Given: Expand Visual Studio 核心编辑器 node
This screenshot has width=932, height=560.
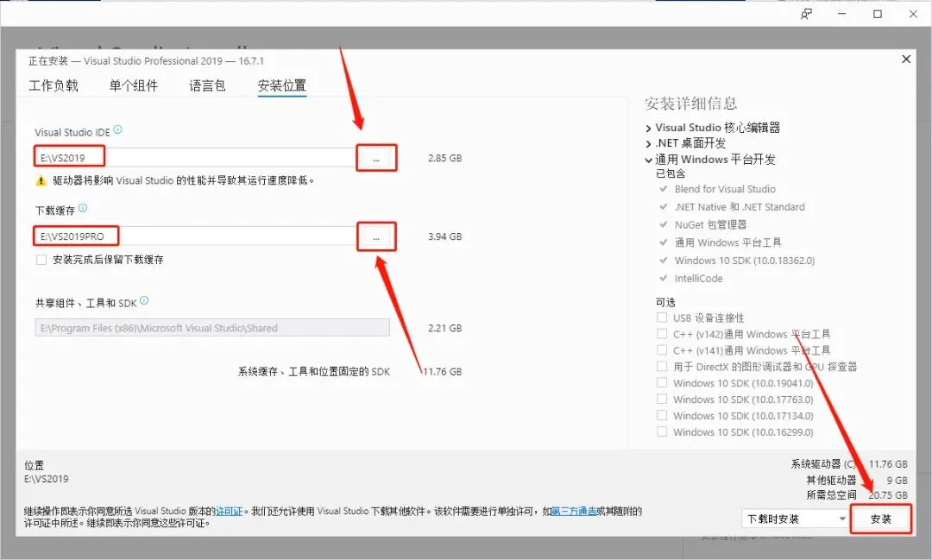Looking at the screenshot, I should pos(648,128).
